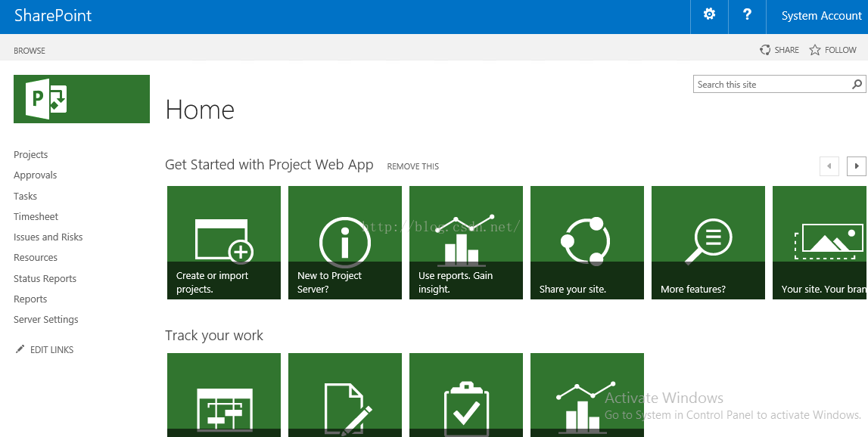Screen dimensions: 868x437
Task: Open the New to Project Server tile
Action: (345, 242)
